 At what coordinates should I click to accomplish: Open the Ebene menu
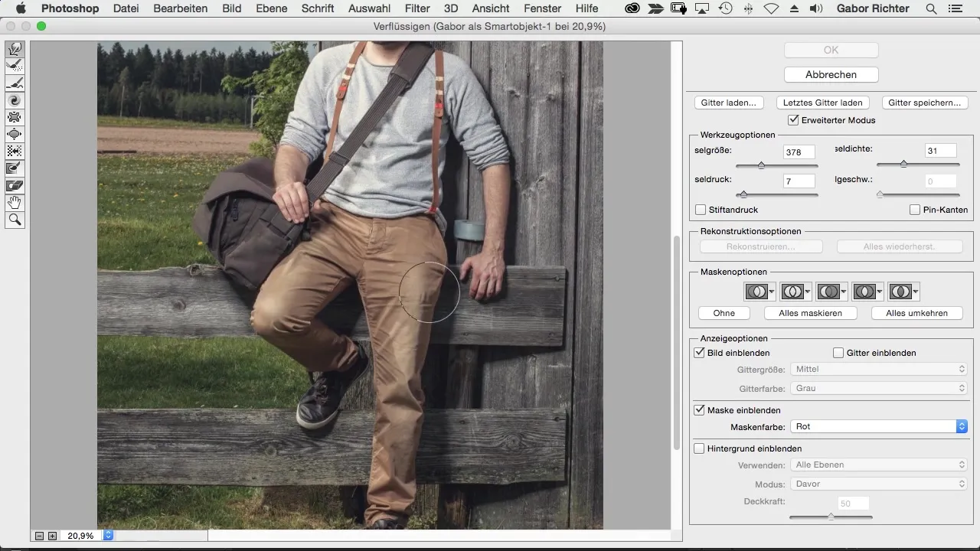(272, 8)
